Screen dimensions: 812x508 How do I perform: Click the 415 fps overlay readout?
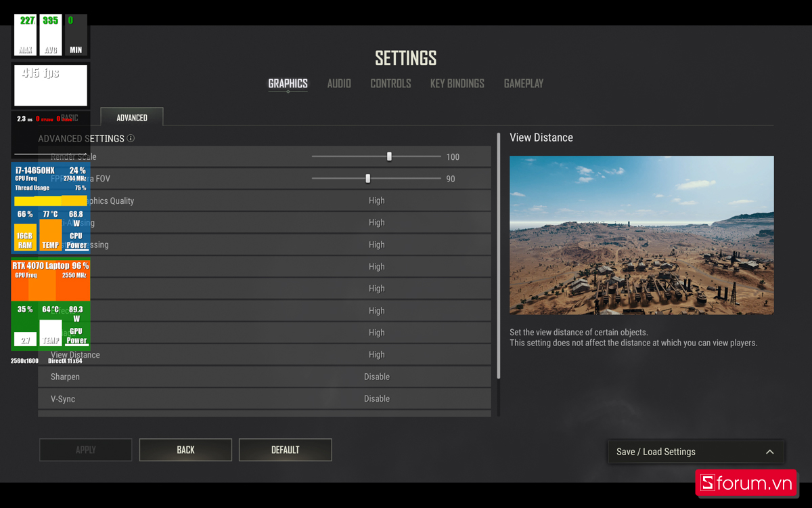(x=41, y=73)
